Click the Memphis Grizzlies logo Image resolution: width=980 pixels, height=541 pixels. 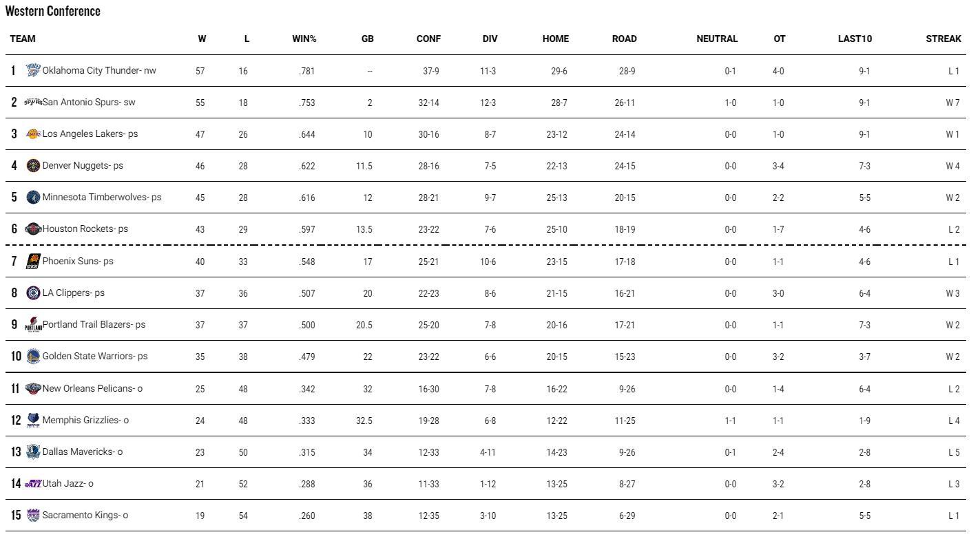(33, 420)
